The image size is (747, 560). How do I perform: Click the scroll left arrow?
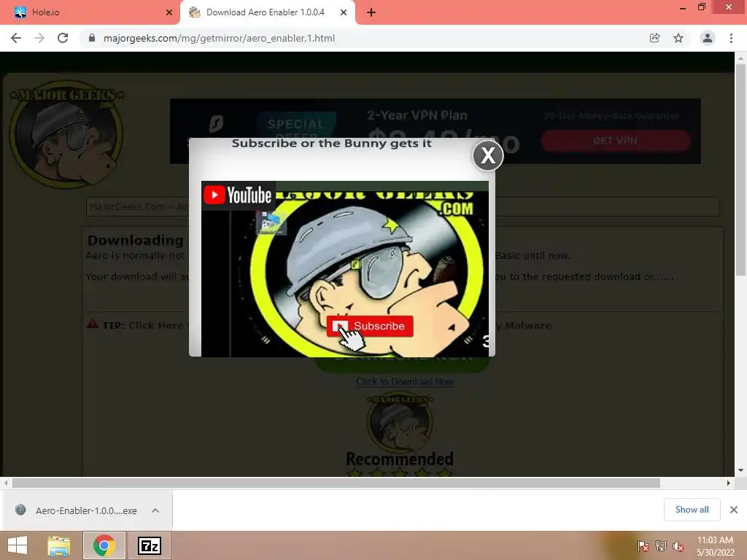6,483
